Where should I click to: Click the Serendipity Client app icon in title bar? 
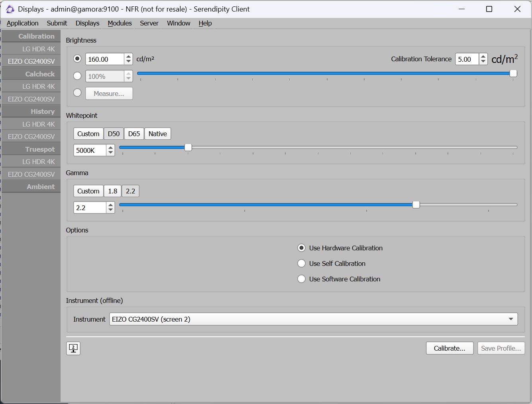point(10,9)
